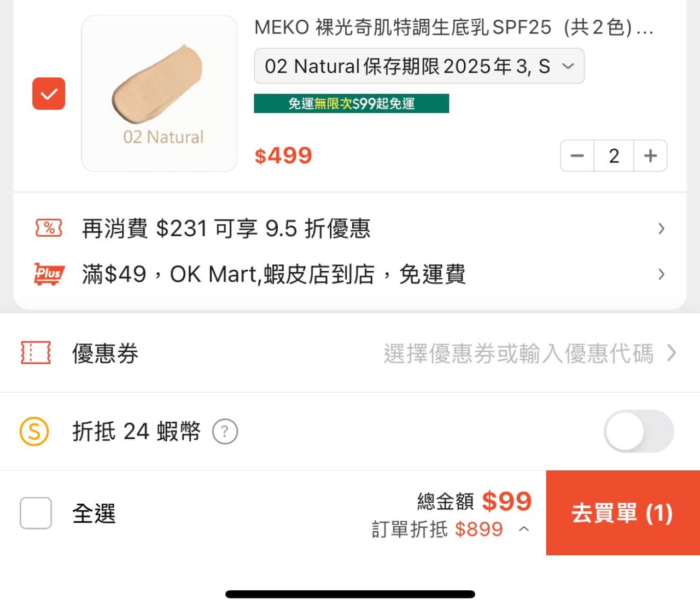Click the red ticket icon beside 優惠券

point(35,353)
